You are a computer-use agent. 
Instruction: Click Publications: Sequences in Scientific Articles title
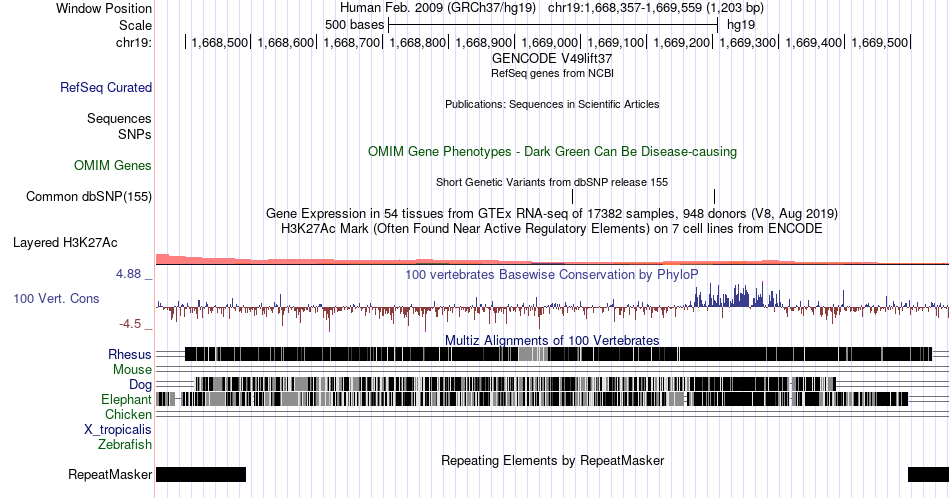(552, 104)
